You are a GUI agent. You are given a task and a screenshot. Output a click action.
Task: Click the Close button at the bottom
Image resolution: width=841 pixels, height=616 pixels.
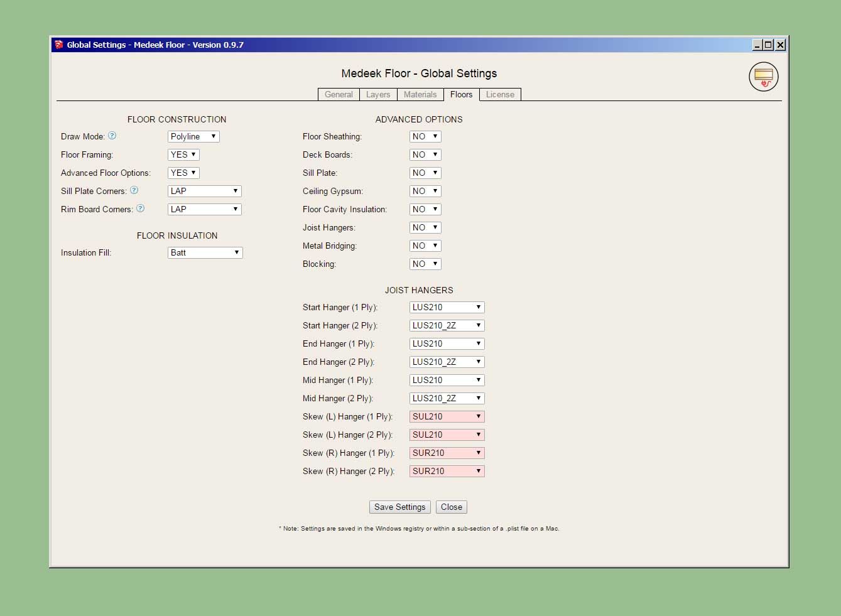coord(452,507)
